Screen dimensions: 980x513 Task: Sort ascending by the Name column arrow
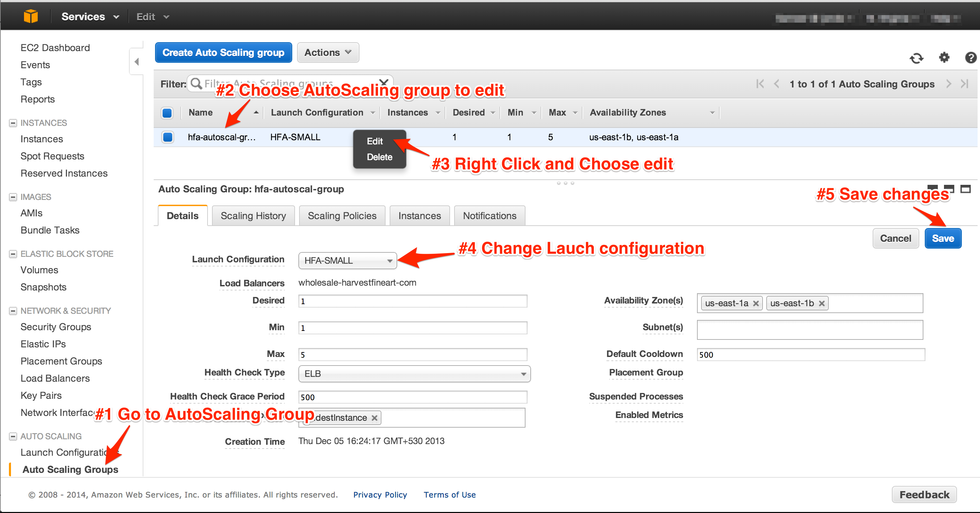(x=256, y=112)
